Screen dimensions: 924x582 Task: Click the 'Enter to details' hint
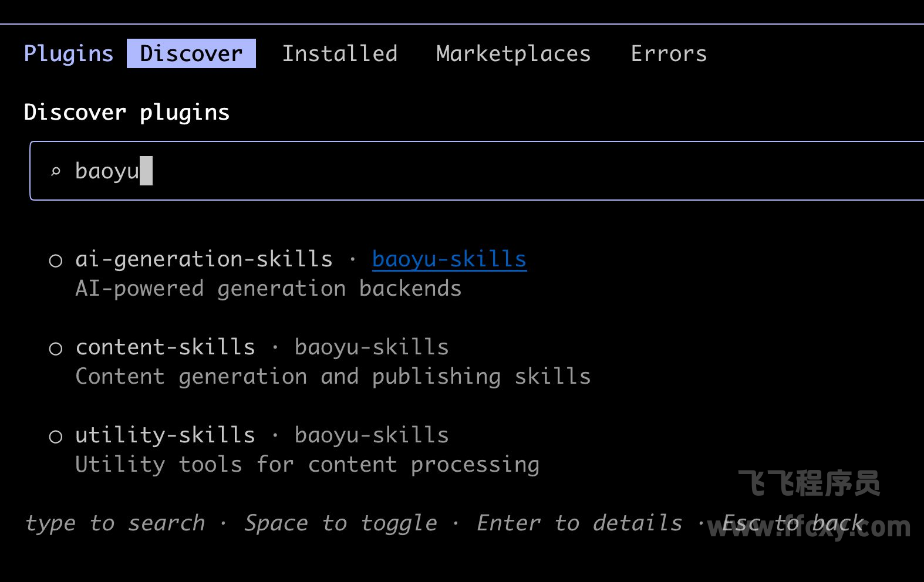pos(579,523)
